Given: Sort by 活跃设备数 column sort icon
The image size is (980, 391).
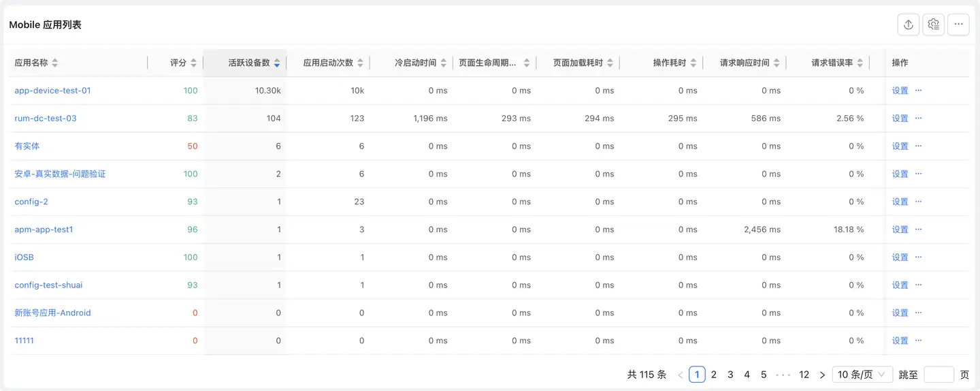Looking at the screenshot, I should pos(277,63).
